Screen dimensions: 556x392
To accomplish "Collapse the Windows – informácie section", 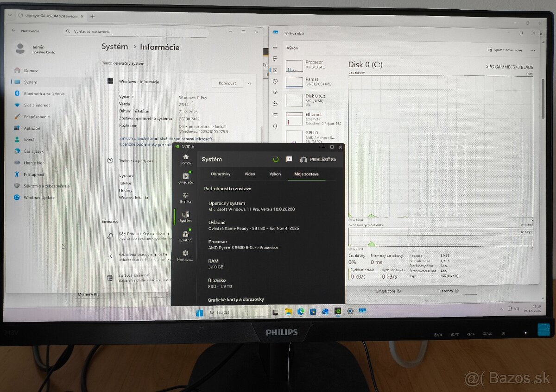I will tap(249, 83).
